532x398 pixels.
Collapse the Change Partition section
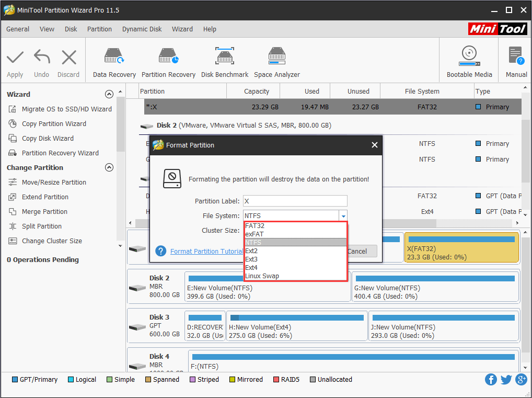tap(109, 167)
